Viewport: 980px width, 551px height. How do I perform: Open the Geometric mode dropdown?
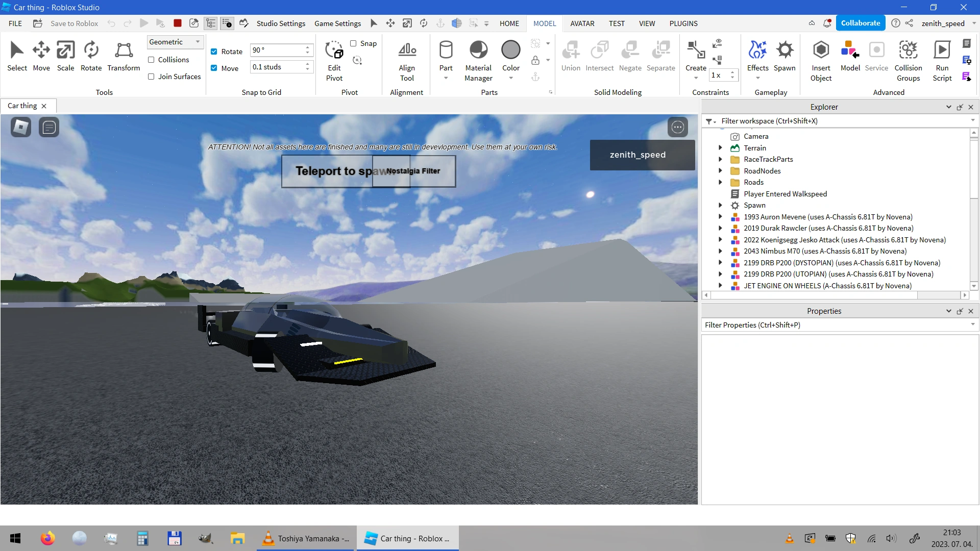pos(175,42)
